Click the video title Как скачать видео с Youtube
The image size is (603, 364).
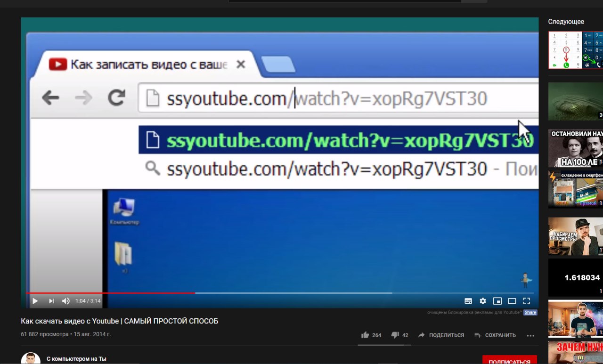pyautogui.click(x=120, y=321)
